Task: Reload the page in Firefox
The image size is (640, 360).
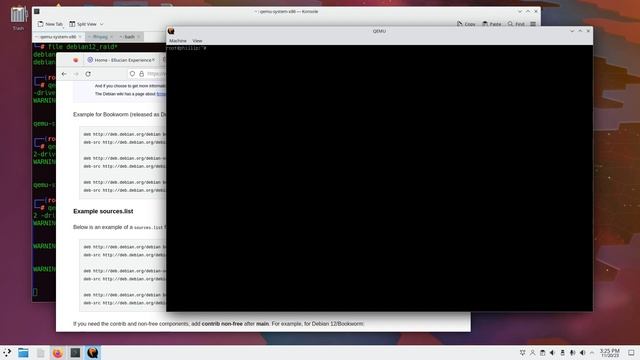Action: click(x=88, y=74)
